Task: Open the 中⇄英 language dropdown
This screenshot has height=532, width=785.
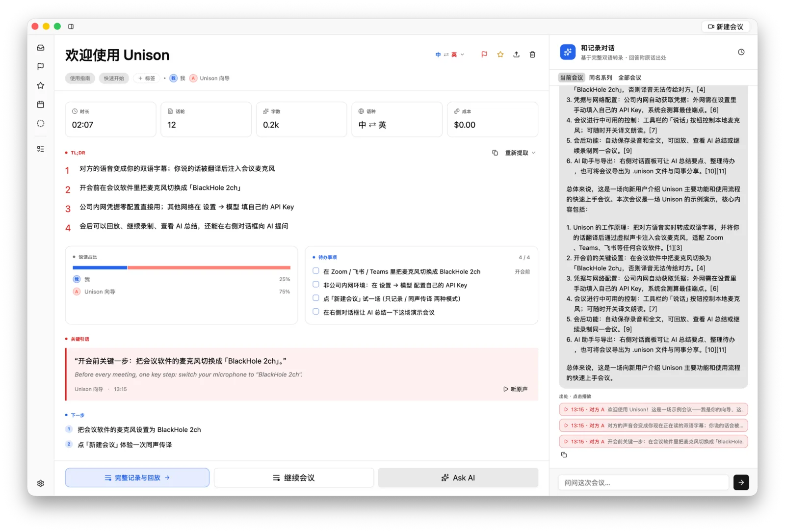Action: click(x=449, y=54)
